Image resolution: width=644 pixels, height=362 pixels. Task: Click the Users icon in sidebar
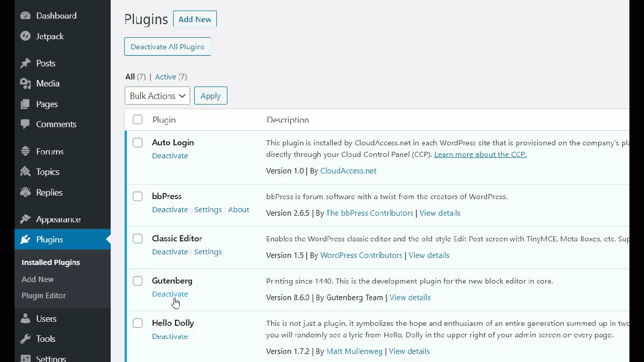[x=26, y=319]
